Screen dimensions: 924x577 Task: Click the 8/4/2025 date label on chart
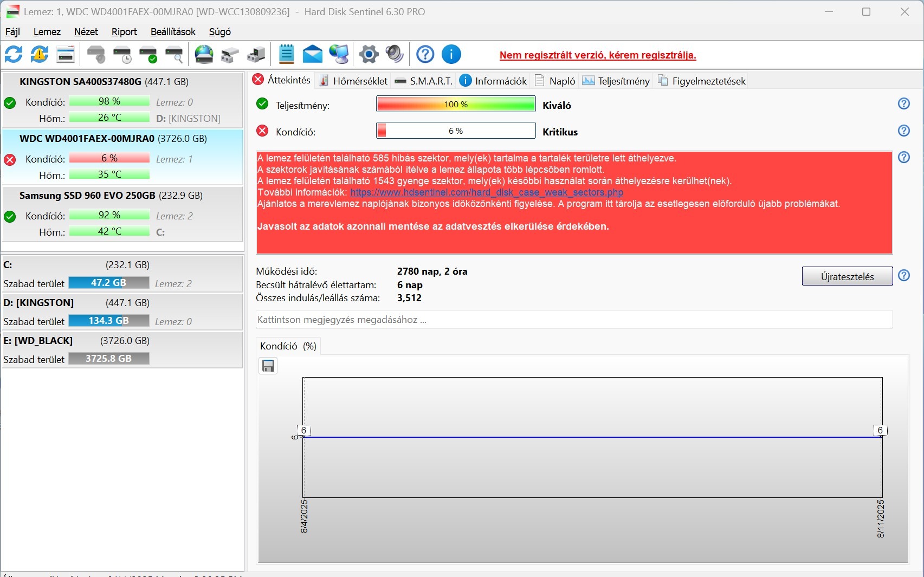[x=304, y=516]
